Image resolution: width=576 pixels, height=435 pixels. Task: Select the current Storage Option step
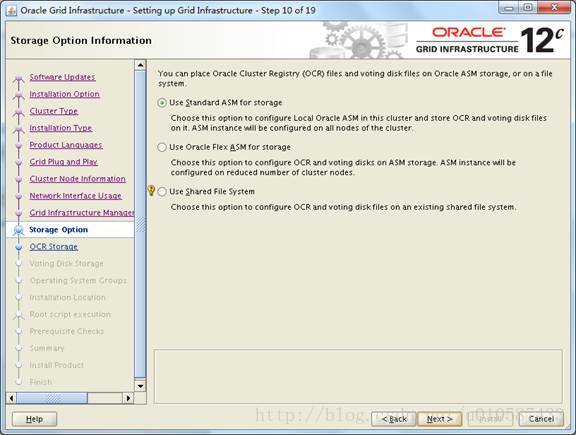pyautogui.click(x=58, y=230)
